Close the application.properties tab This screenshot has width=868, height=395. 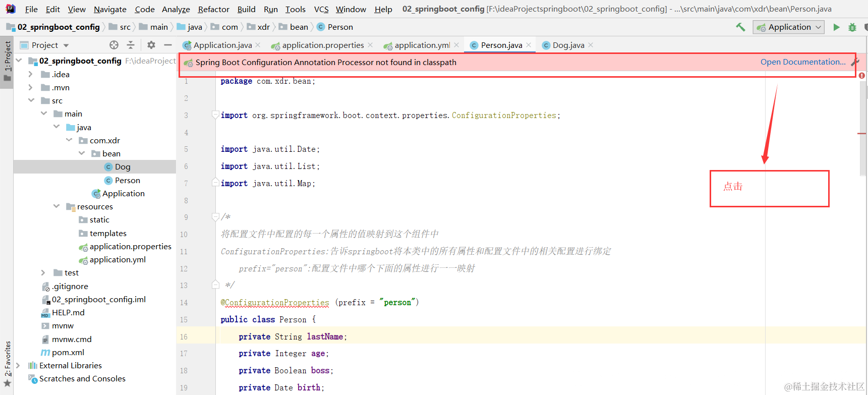coord(370,45)
